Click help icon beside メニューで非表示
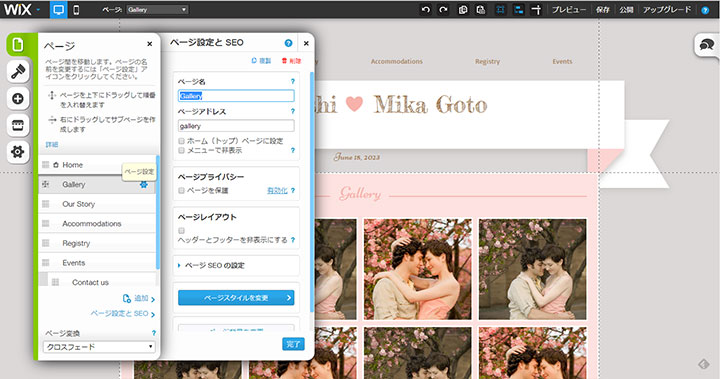The width and height of the screenshot is (720, 379). (x=292, y=150)
